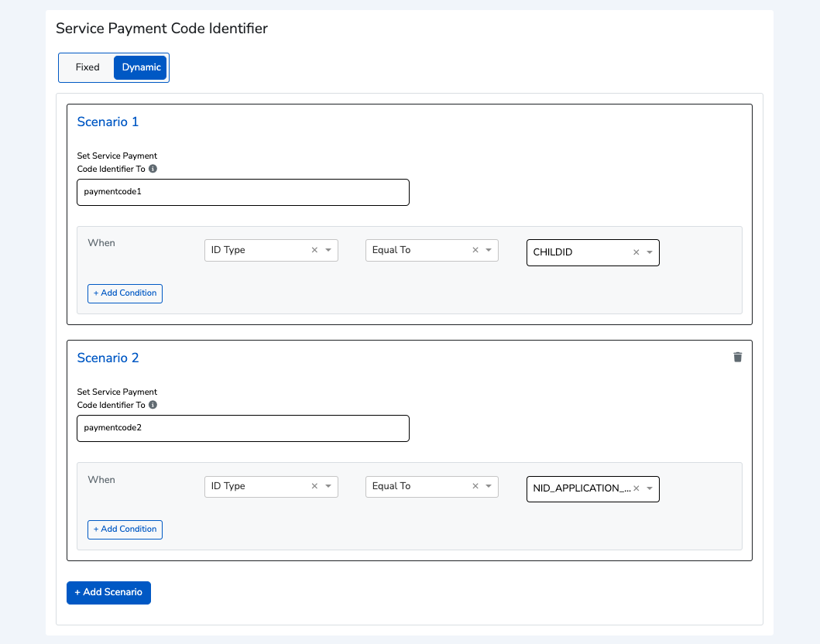Add a condition to Scenario 1

125,293
